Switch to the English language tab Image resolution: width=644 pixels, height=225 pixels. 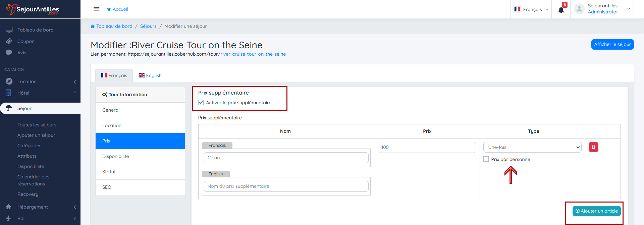tap(150, 75)
